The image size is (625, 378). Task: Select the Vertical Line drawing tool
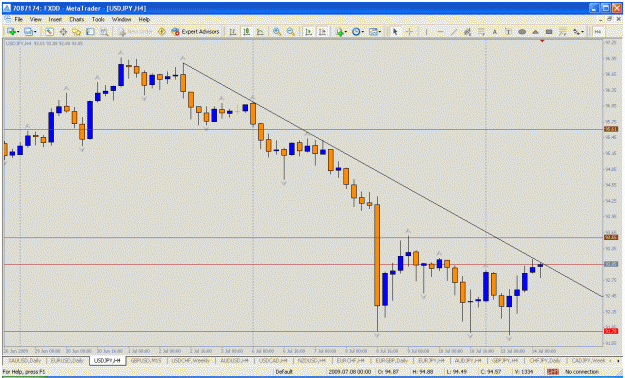pyautogui.click(x=426, y=32)
